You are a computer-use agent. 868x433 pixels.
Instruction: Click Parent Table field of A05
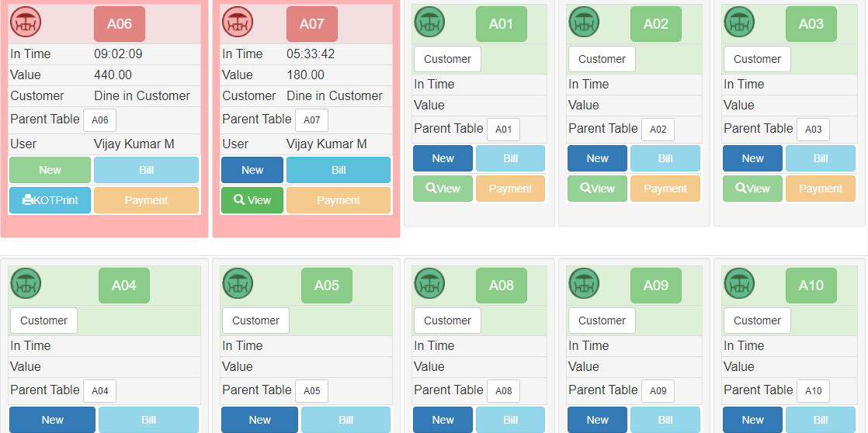pos(311,391)
